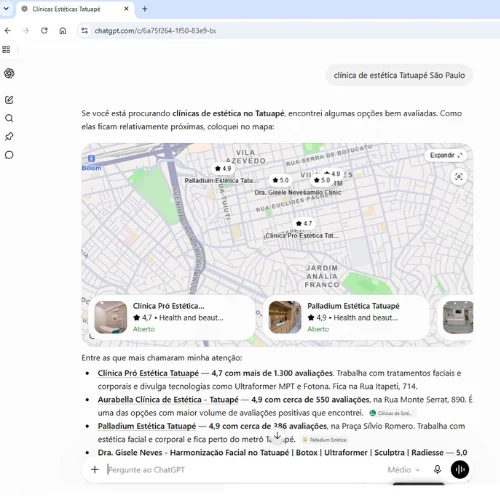
Task: Click the chatgpt.com address bar URL
Action: click(x=155, y=31)
